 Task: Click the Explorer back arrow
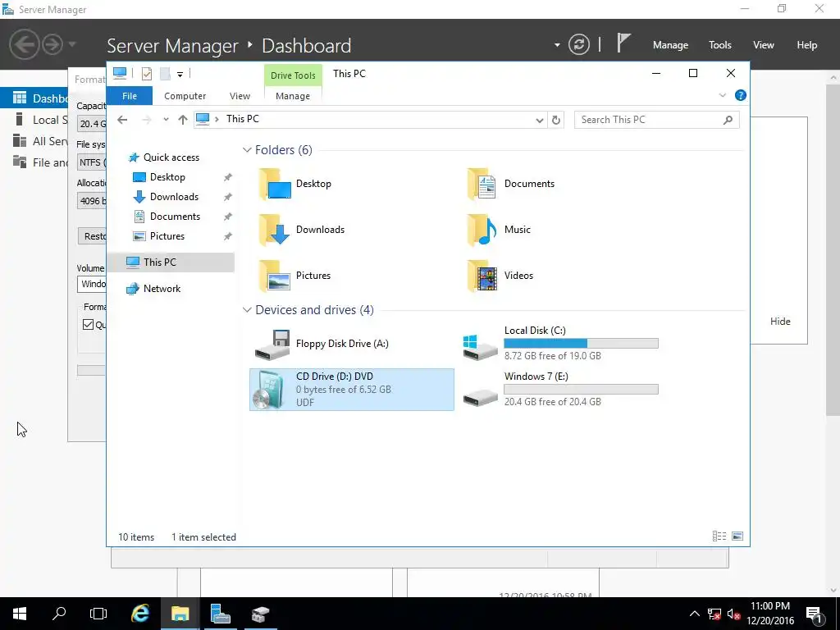[x=122, y=120]
